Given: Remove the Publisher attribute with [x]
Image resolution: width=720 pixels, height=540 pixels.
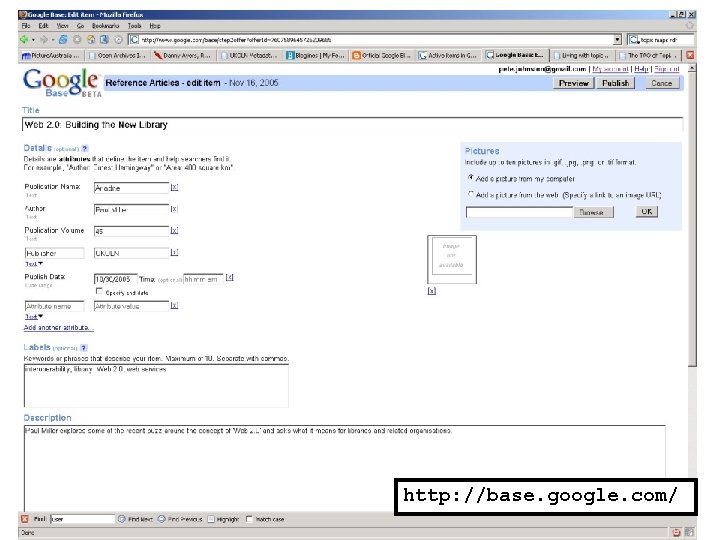Looking at the screenshot, I should (x=174, y=252).
